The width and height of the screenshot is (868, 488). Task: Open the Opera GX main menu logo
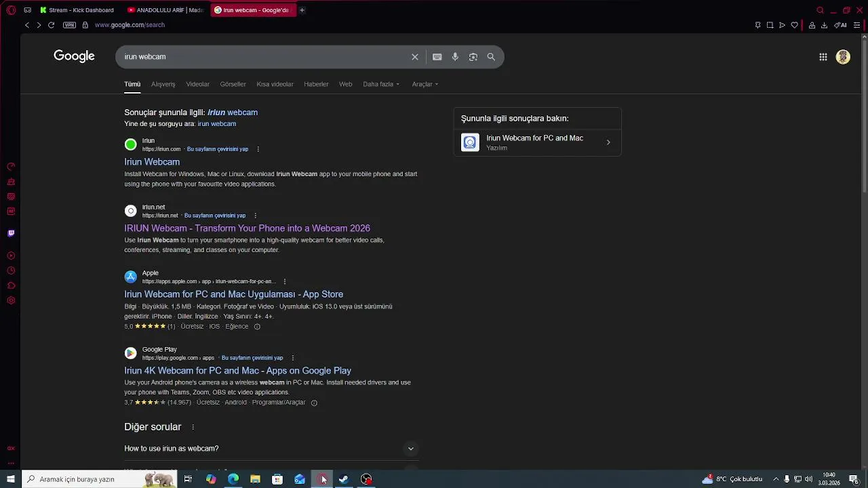(x=11, y=10)
